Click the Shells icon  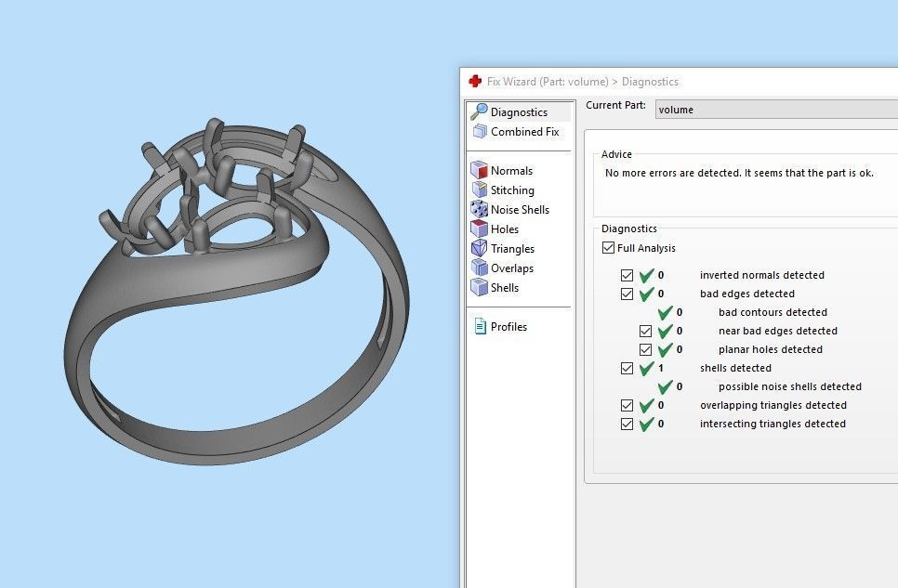tap(479, 287)
